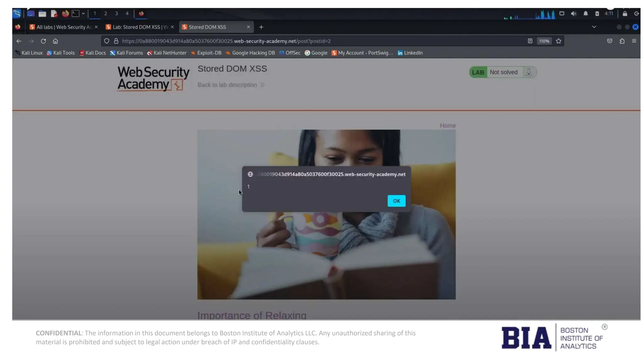Toggle reader view icon in address bar
Viewport: 644px width, 362px height.
pos(530,41)
